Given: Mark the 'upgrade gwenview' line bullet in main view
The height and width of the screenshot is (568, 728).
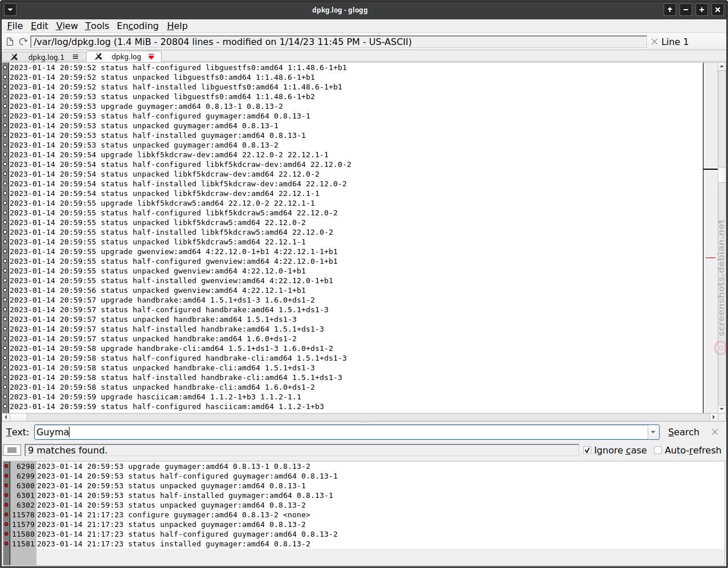Looking at the screenshot, I should 6,251.
